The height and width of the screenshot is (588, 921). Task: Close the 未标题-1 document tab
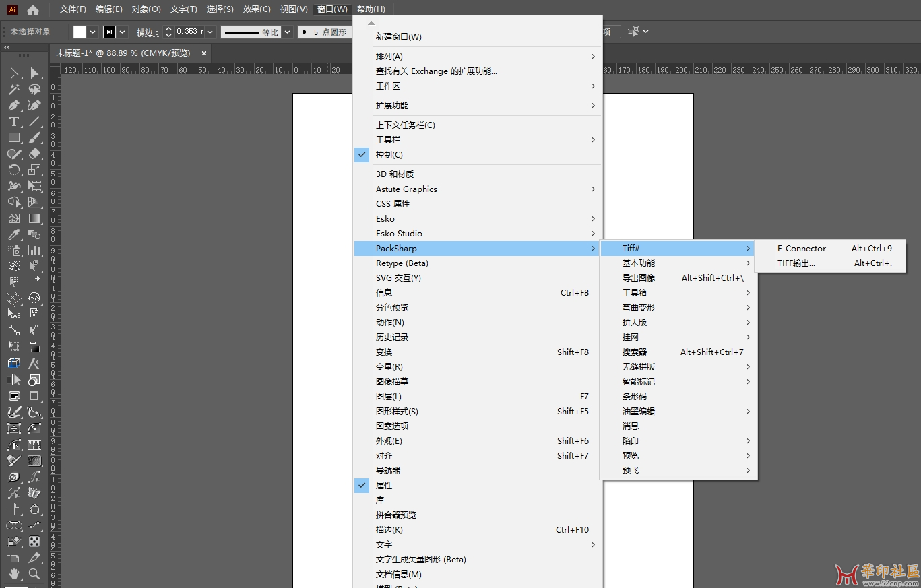click(x=203, y=53)
